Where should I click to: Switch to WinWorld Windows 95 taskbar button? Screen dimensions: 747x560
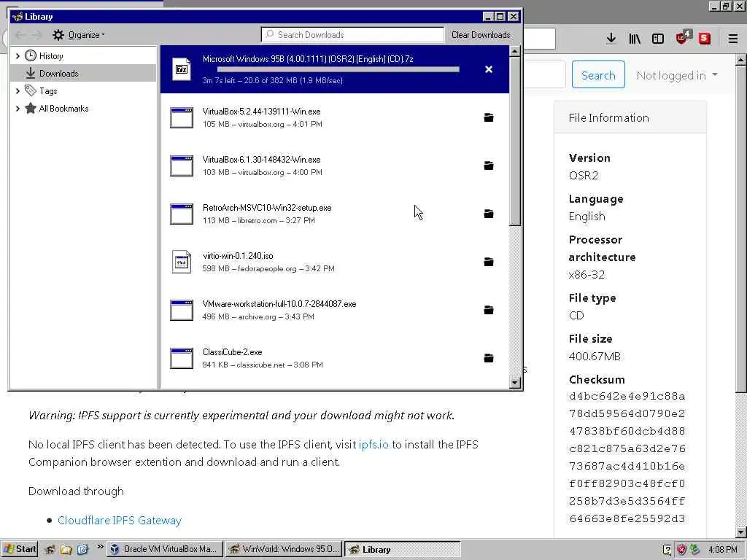(284, 549)
